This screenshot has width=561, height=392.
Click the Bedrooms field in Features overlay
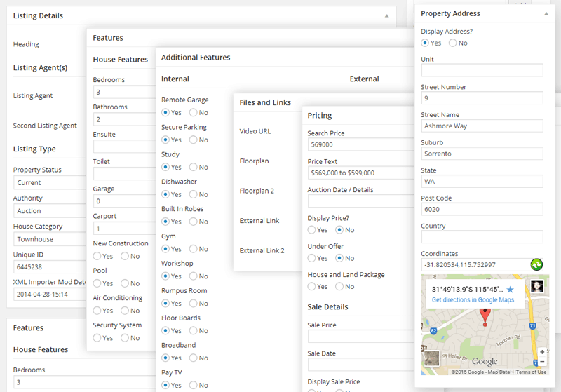click(x=125, y=92)
